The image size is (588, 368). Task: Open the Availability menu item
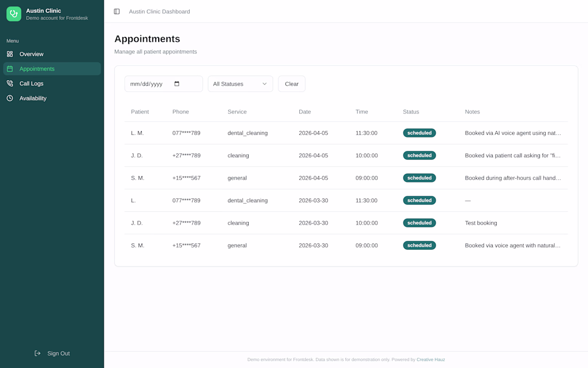(52, 98)
